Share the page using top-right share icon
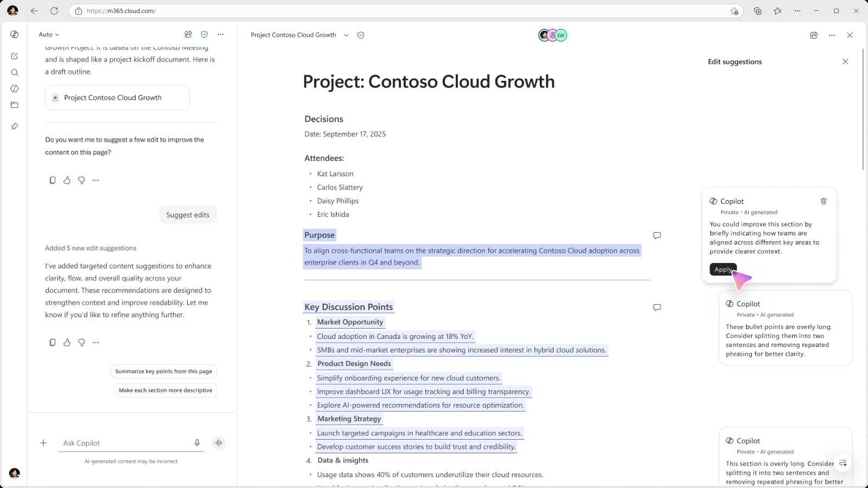The image size is (868, 488). 814,35
